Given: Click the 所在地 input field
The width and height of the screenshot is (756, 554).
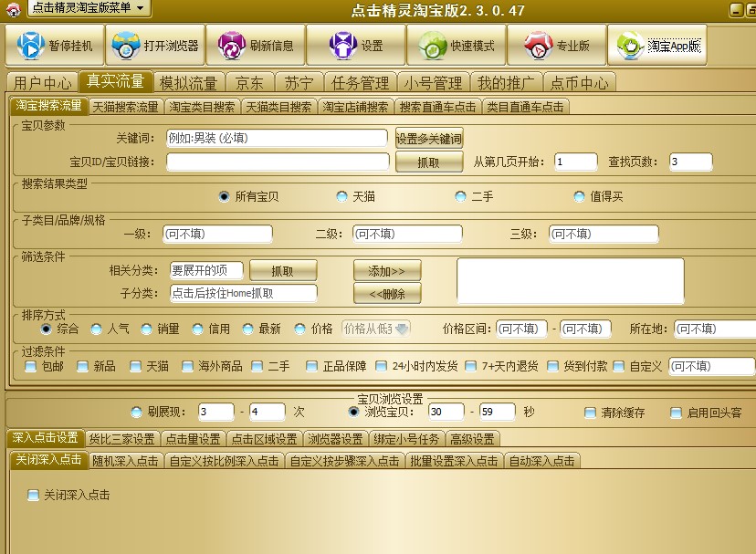Looking at the screenshot, I should pyautogui.click(x=715, y=329).
